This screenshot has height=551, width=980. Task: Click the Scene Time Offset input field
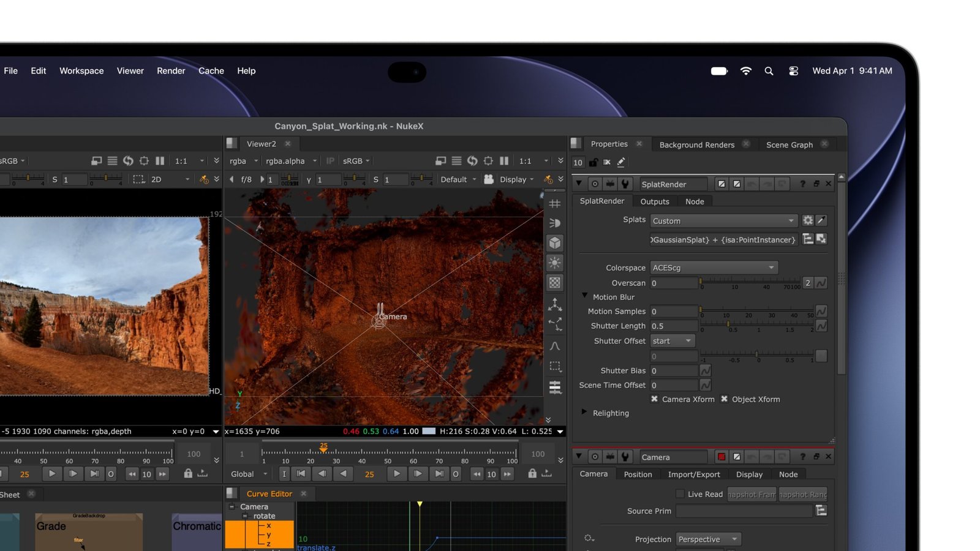click(674, 385)
